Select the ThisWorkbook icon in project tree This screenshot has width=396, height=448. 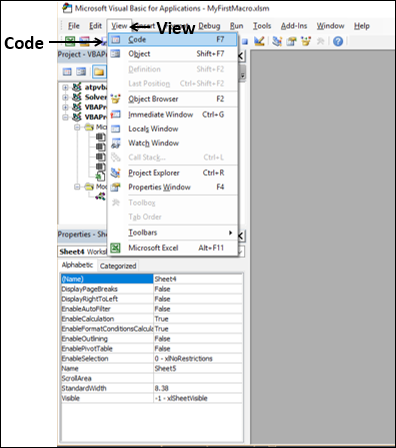[100, 176]
